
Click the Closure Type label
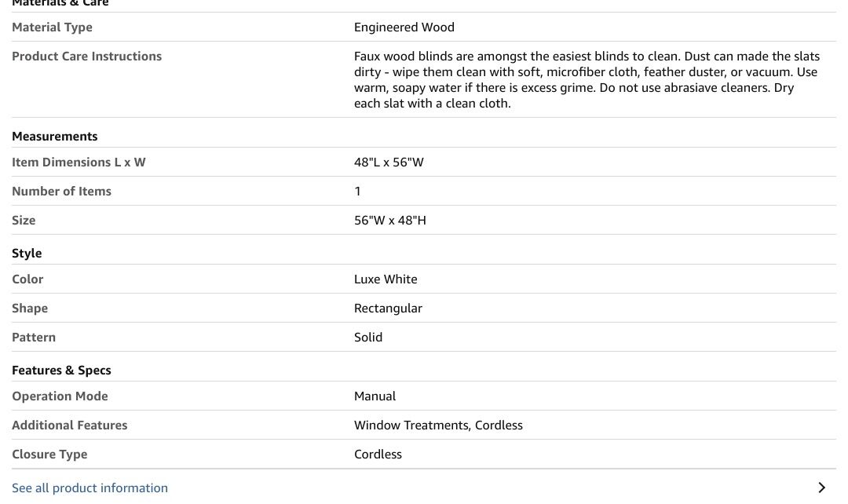[49, 454]
